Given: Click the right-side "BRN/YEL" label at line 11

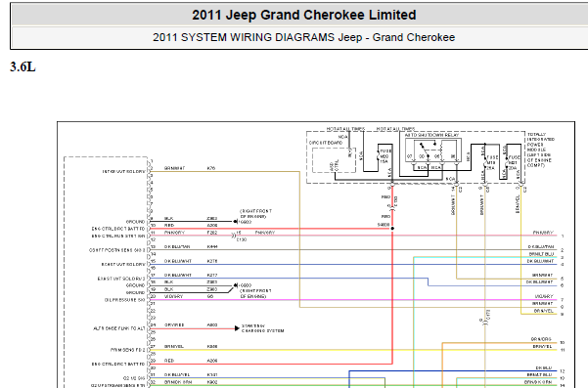Looking at the screenshot, I should pyautogui.click(x=543, y=346).
